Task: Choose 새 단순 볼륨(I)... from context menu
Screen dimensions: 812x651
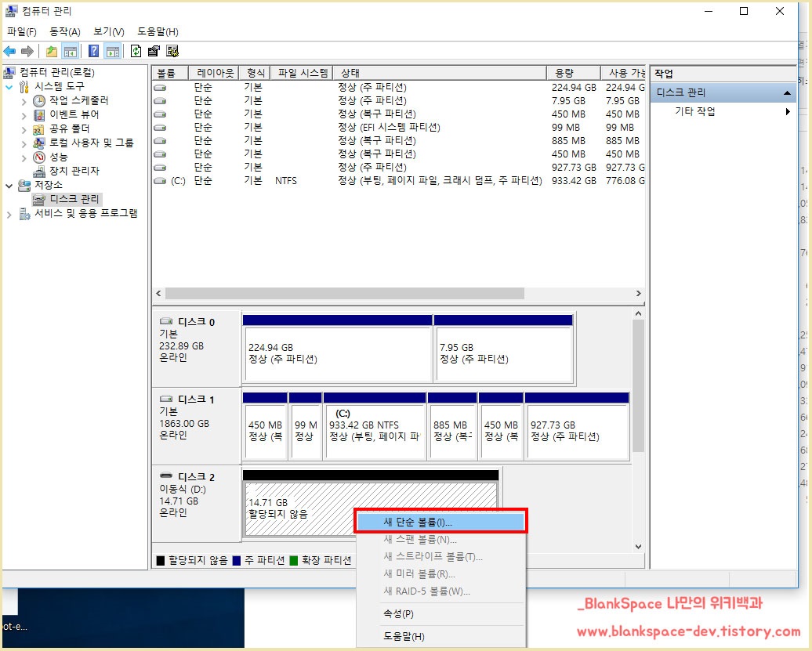Action: tap(440, 523)
